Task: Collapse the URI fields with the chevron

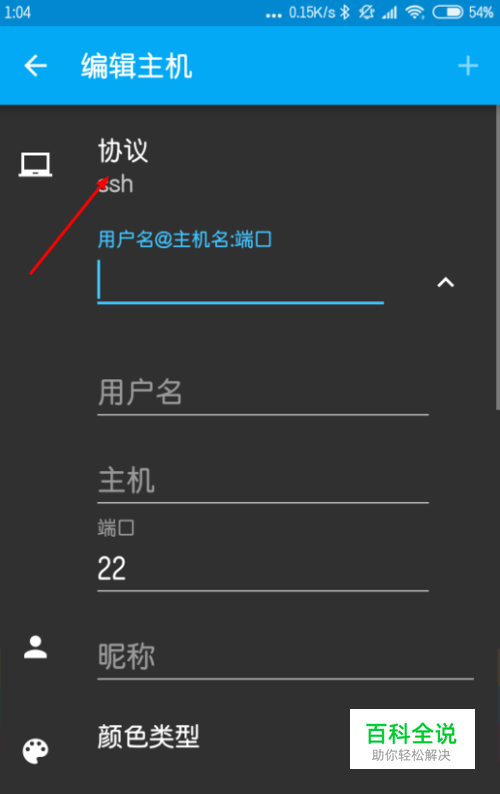Action: point(445,283)
